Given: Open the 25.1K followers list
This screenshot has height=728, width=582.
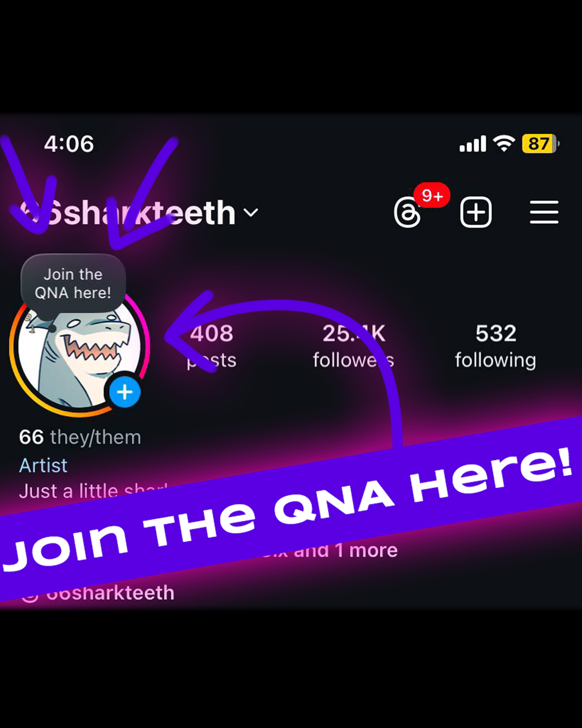Looking at the screenshot, I should [x=354, y=346].
